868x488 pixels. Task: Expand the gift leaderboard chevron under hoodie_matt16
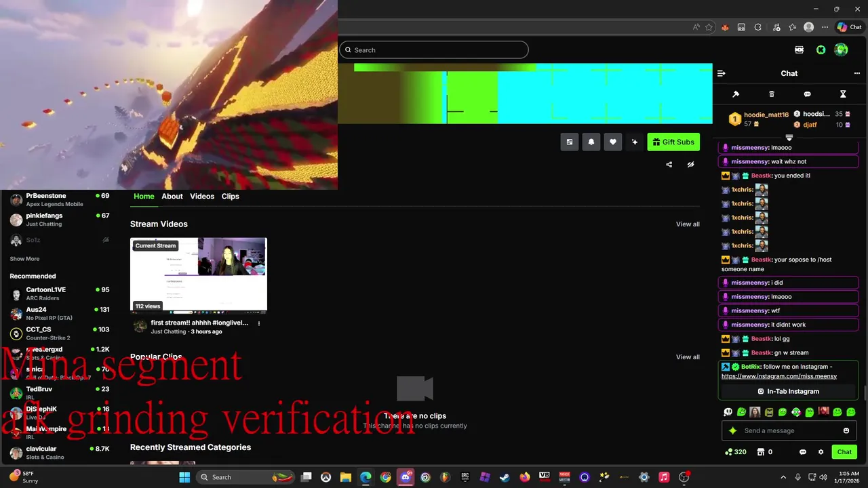(x=789, y=138)
